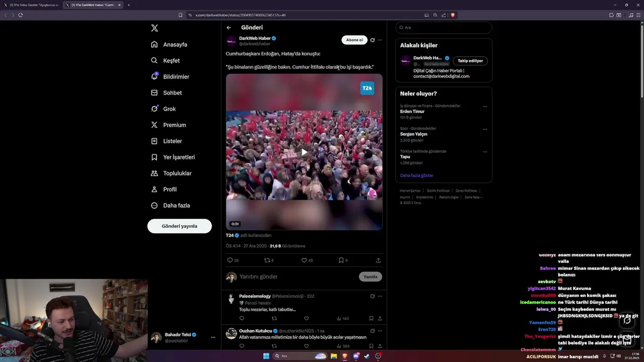This screenshot has height=362, width=644.
Task: Open the Ouzhan Kutukcu profile name
Action: click(255, 331)
